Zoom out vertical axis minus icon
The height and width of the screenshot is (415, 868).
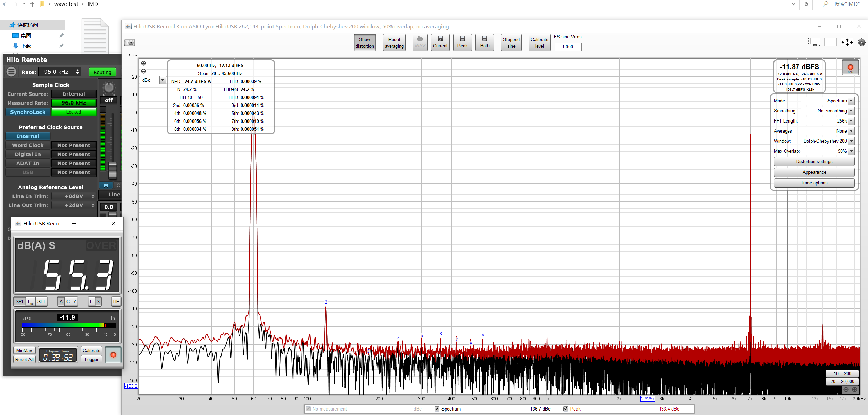[x=143, y=71]
